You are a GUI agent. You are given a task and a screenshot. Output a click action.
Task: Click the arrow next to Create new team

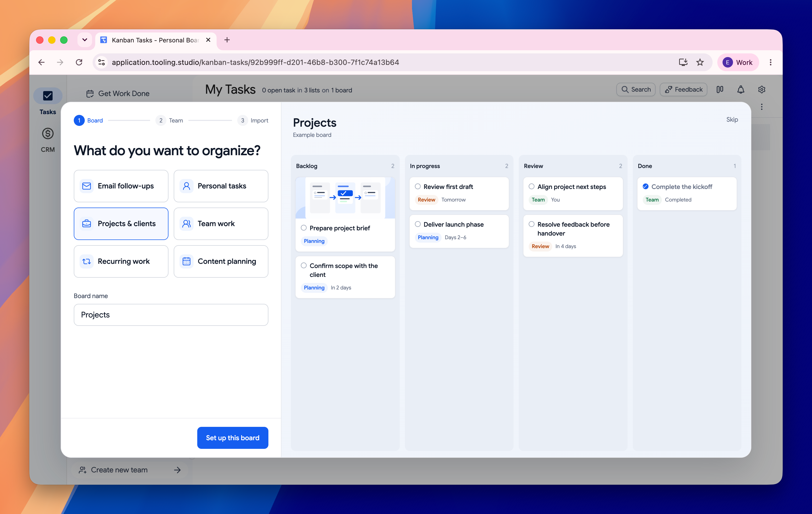point(177,470)
